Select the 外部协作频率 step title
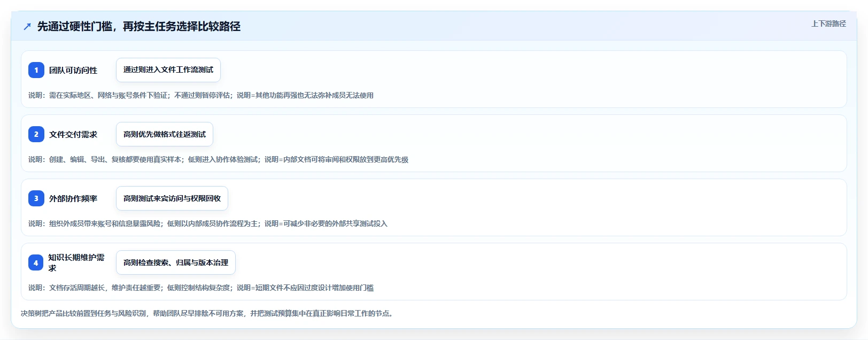 pyautogui.click(x=73, y=198)
